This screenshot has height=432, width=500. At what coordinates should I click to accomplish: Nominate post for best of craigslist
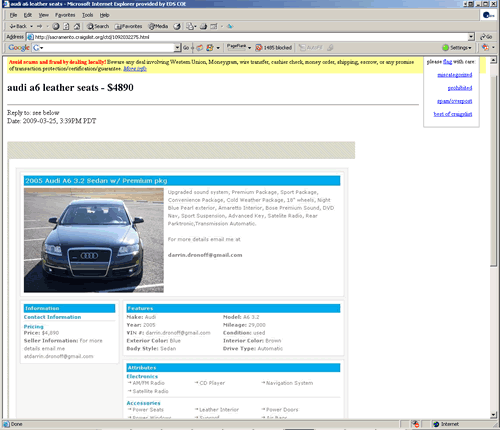453,114
